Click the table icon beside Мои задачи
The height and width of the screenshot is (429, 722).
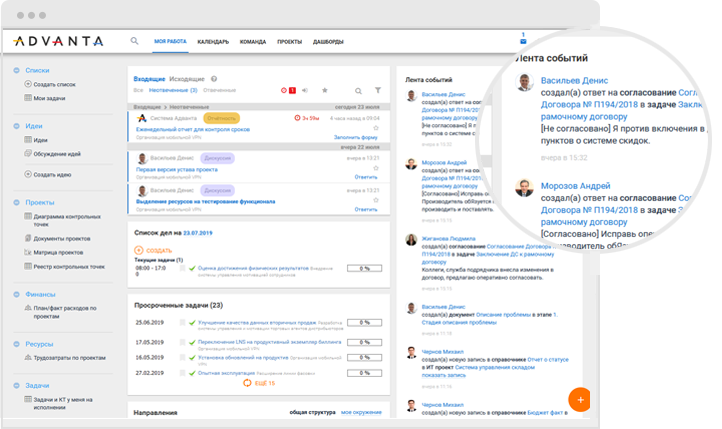[28, 98]
